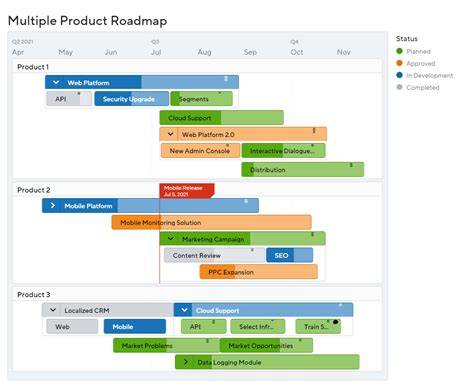The height and width of the screenshot is (392, 474).
Task: Open the Security Upgrade bar
Action: click(x=132, y=99)
